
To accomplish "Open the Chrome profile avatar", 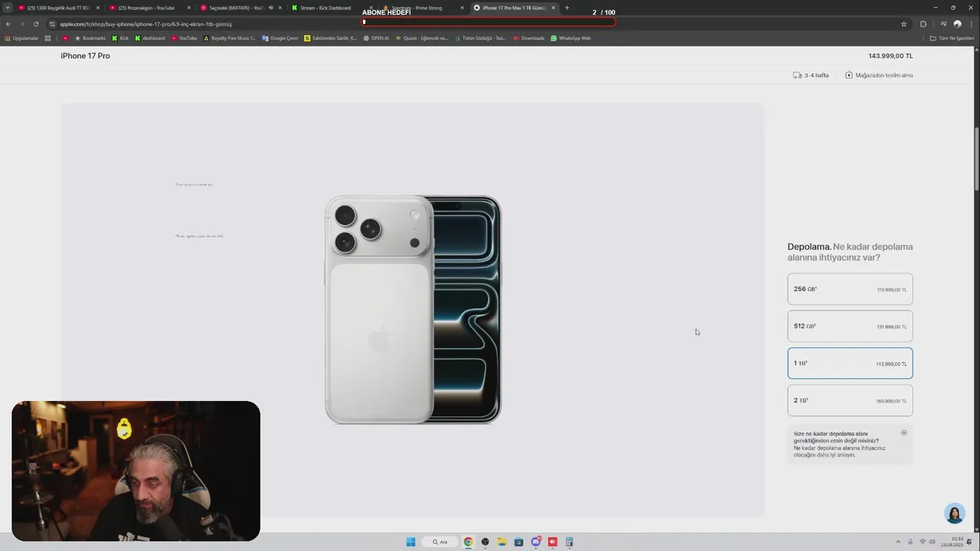I will (957, 24).
